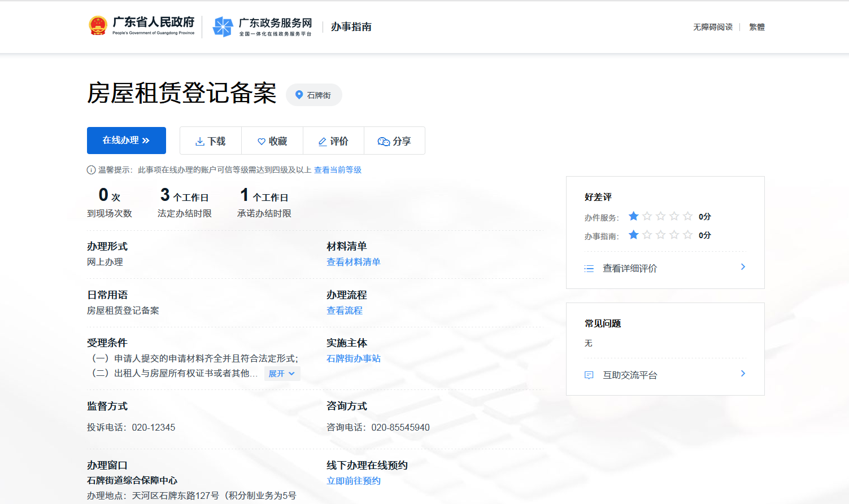The height and width of the screenshot is (504, 849).
Task: Open the 查看流程 link
Action: pos(344,310)
